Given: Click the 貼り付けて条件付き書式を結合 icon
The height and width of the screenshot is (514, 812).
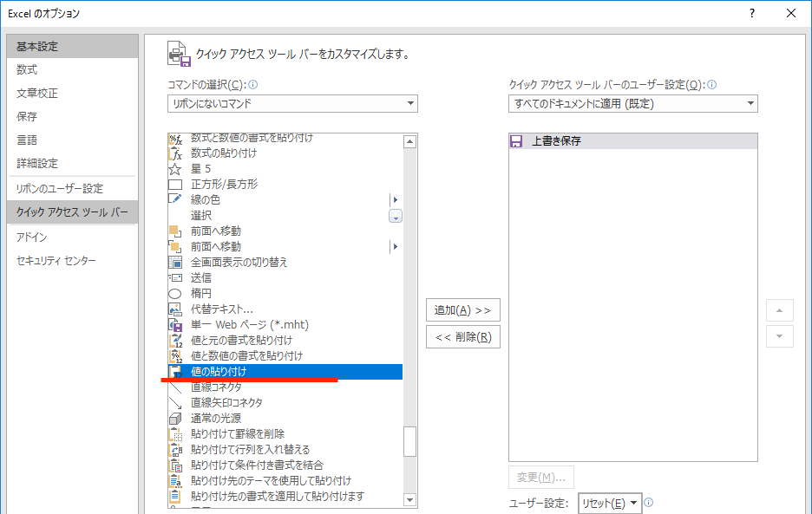Looking at the screenshot, I should point(175,465).
